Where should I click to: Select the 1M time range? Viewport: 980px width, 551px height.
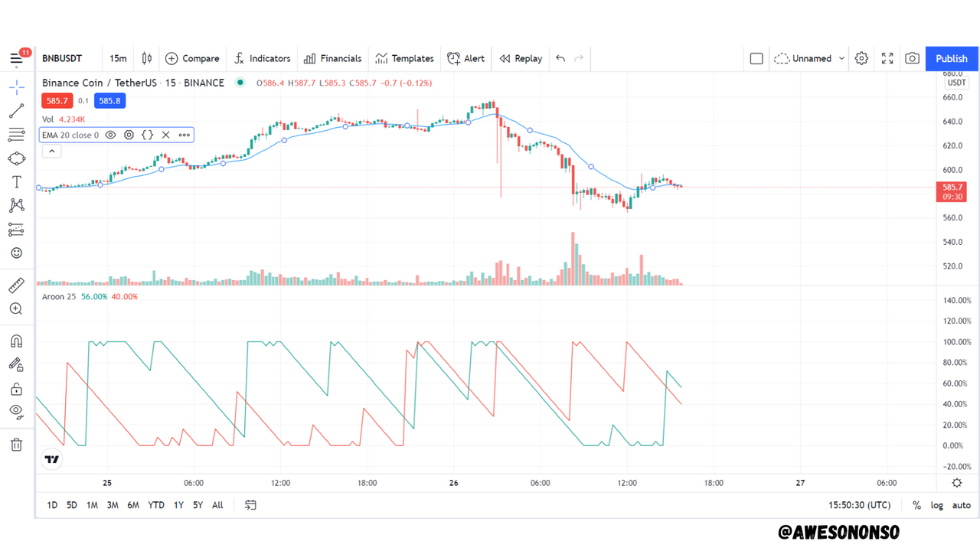point(92,505)
